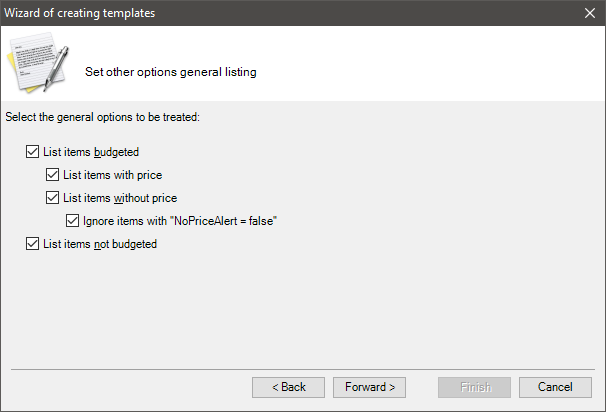Toggle the List items not budgeted checkbox
The image size is (606, 412).
tap(32, 243)
